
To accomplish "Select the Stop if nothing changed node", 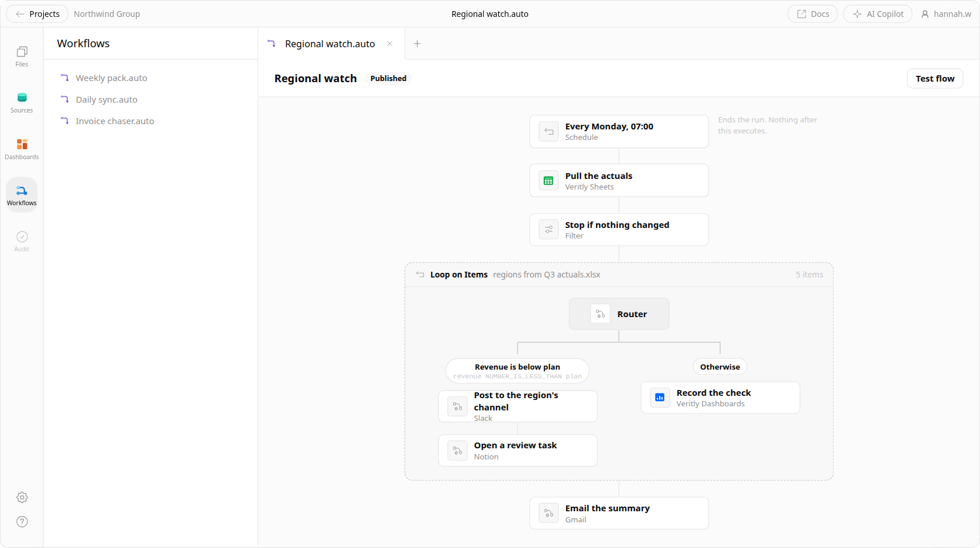I will [619, 230].
